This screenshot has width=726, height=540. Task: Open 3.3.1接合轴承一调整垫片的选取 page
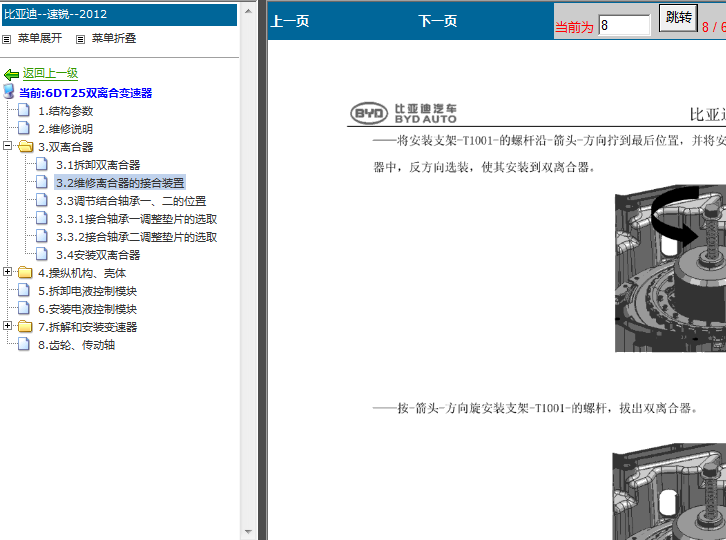point(137,220)
